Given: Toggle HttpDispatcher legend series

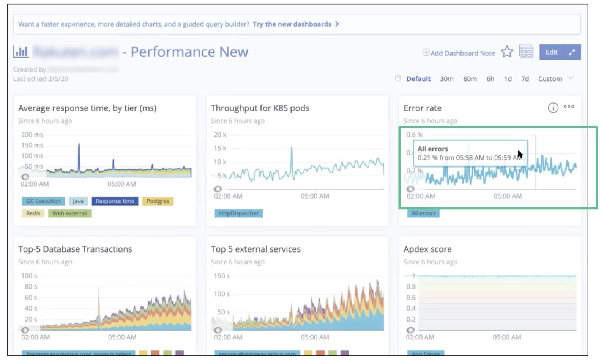Looking at the screenshot, I should (238, 213).
